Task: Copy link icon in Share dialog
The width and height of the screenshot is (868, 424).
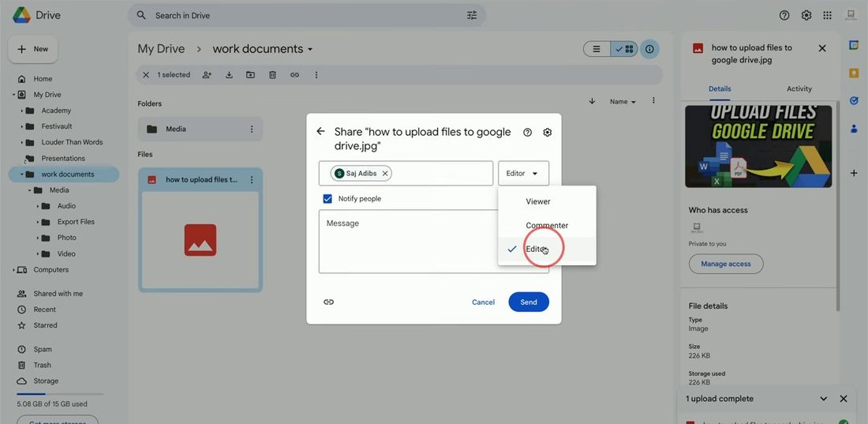Action: [329, 302]
